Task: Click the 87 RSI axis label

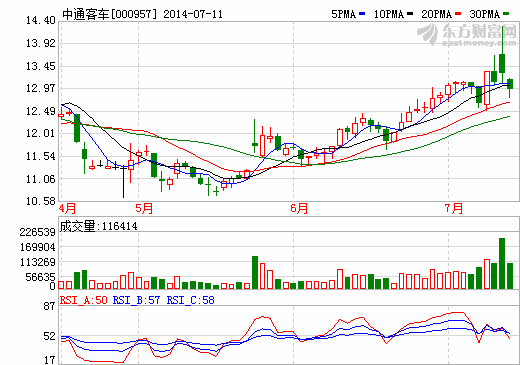Action: (x=49, y=306)
